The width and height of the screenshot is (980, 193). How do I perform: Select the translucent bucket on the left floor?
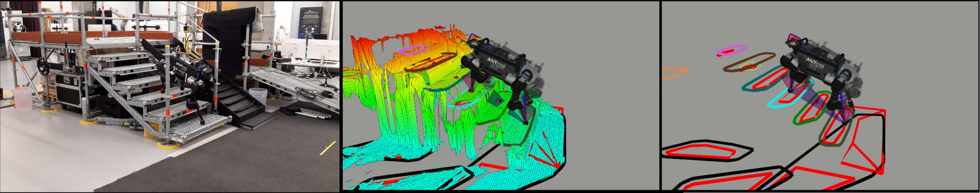22,99
